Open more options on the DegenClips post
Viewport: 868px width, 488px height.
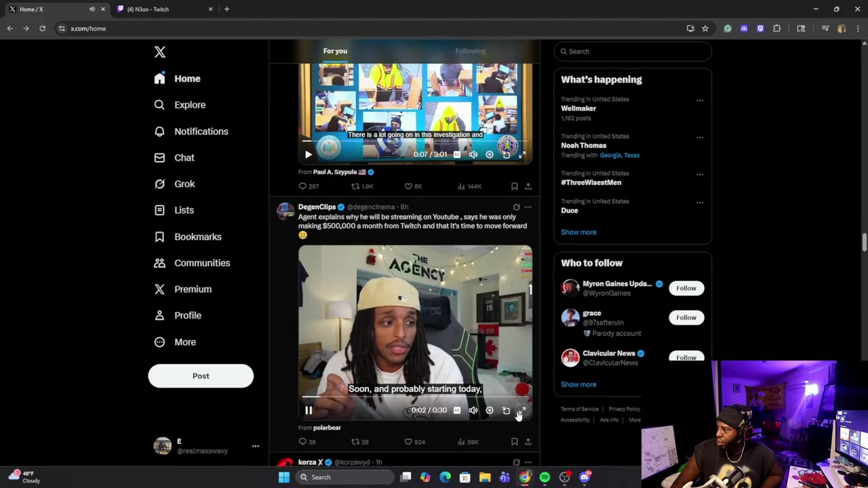pos(528,207)
